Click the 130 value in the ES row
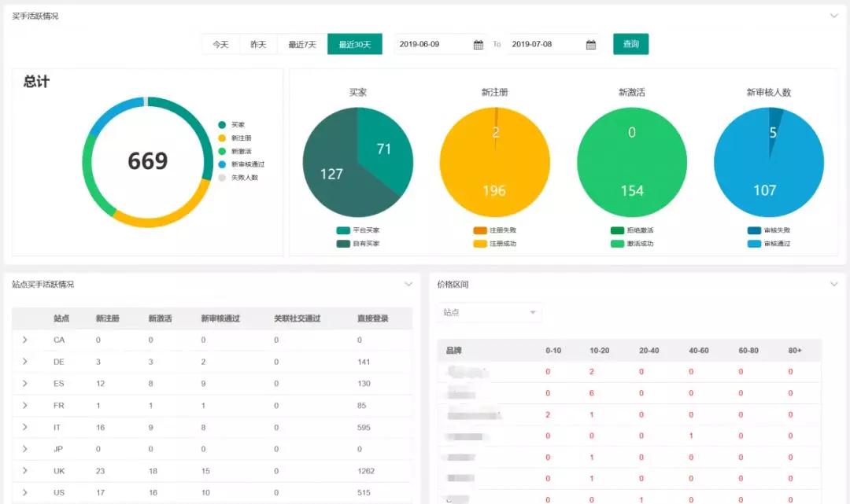Viewport: 850px width, 504px height. coord(364,383)
